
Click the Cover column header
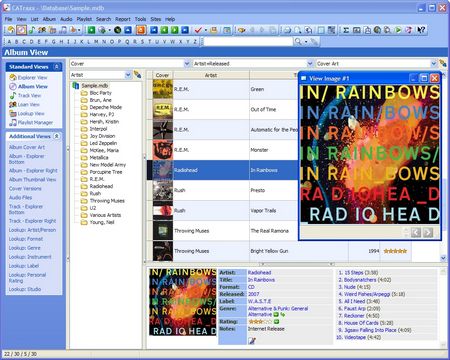coord(163,75)
